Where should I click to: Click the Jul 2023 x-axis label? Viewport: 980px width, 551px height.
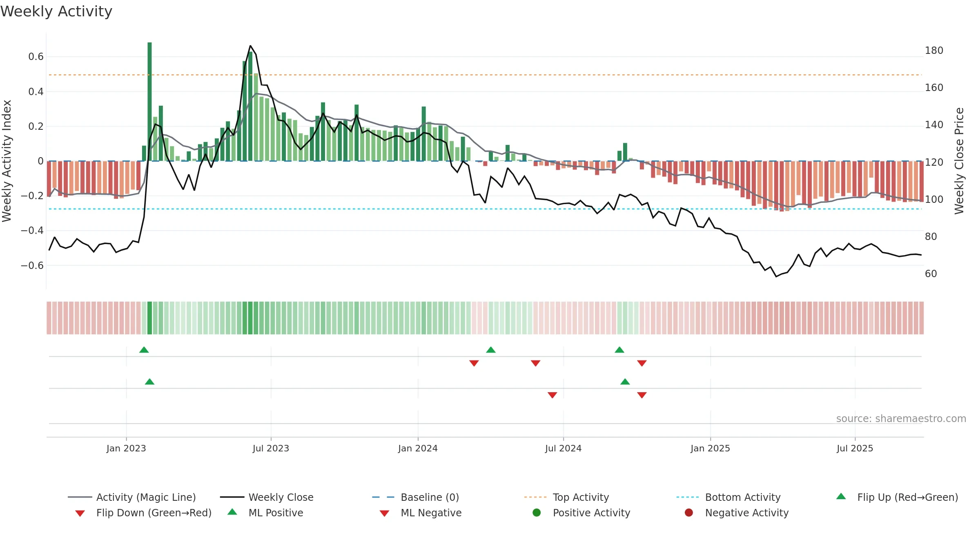pos(271,448)
